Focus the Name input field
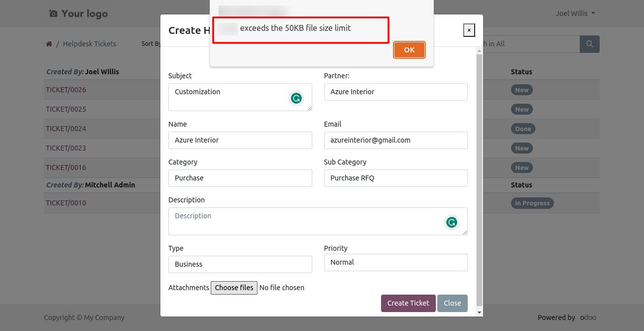644x331 pixels. pos(240,140)
